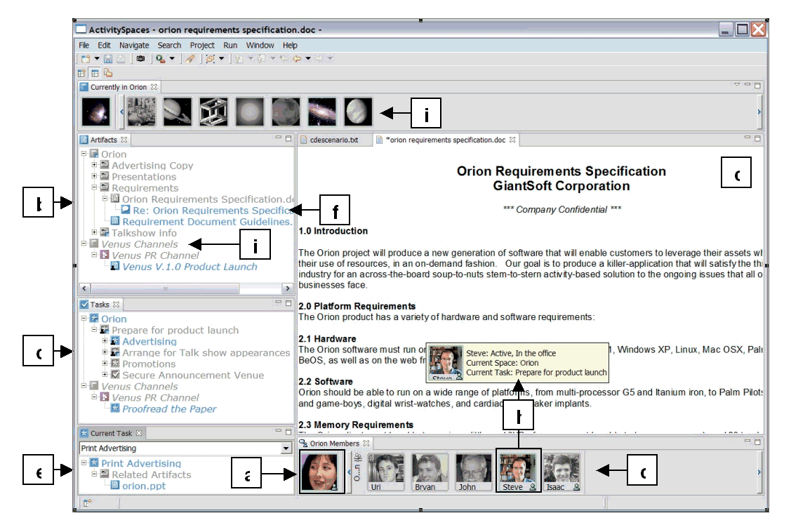Open the Print Advertising task dropdown
This screenshot has height=532, width=791.
pyautogui.click(x=286, y=448)
